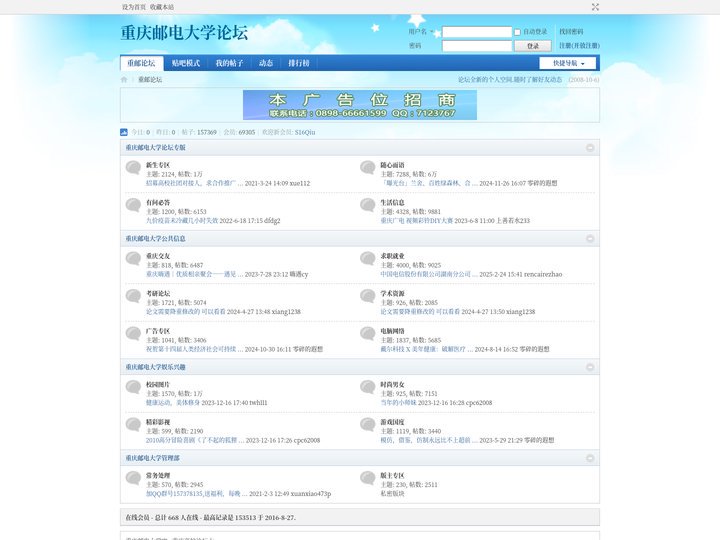Open the thread 当年的小师妹
This screenshot has width=720, height=540.
pos(399,403)
